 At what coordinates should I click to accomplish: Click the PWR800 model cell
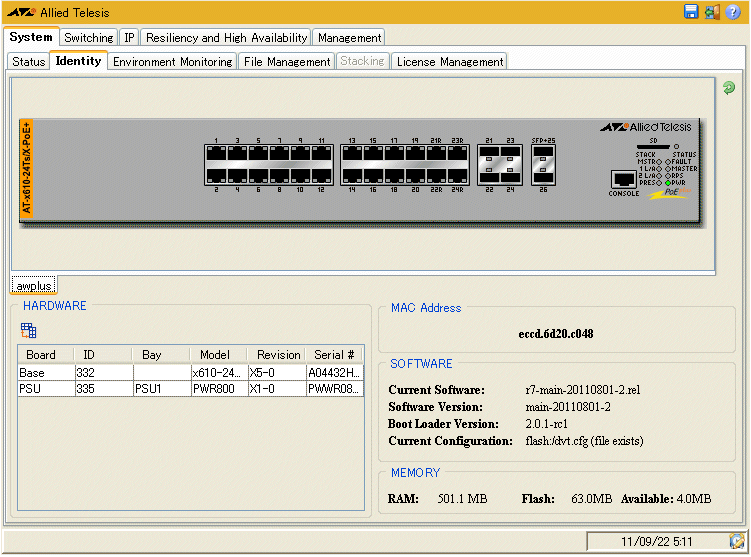[x=219, y=388]
